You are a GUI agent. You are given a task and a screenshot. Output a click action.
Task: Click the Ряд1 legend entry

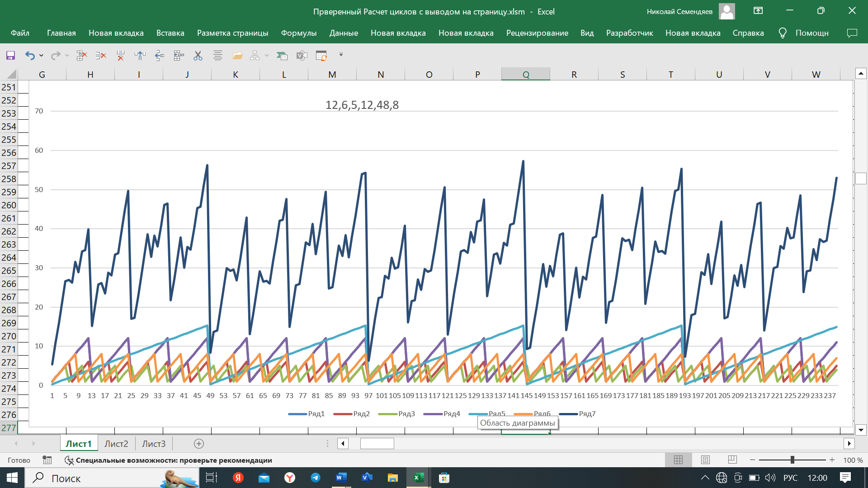click(x=307, y=414)
